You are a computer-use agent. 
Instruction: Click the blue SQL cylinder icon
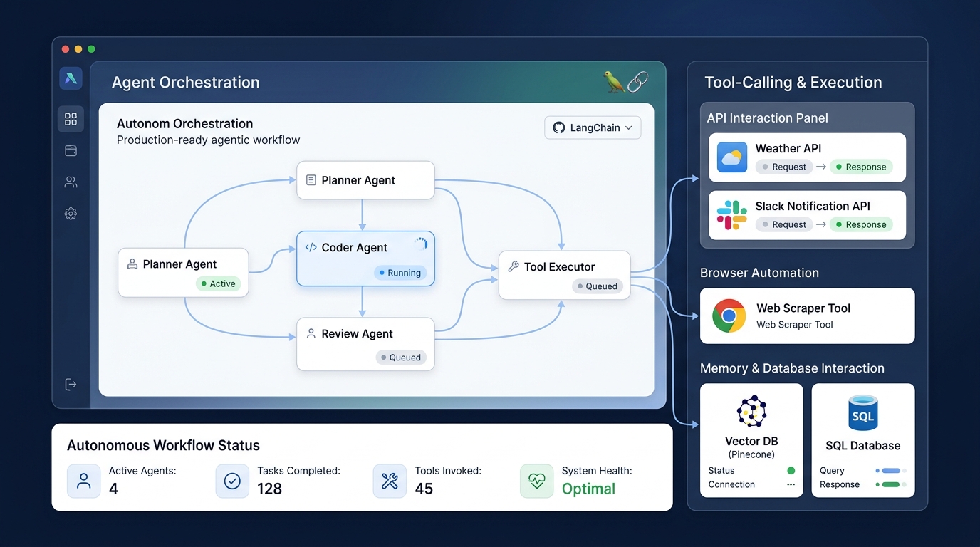point(862,412)
